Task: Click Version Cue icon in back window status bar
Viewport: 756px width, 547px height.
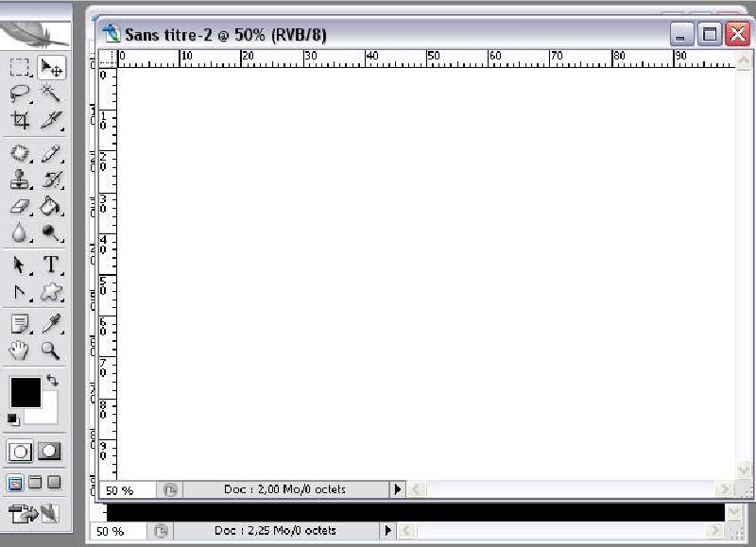Action: click(x=161, y=532)
